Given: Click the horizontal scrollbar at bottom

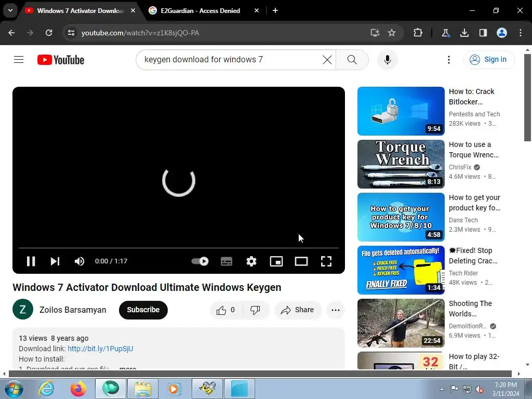Looking at the screenshot, I should [x=261, y=374].
